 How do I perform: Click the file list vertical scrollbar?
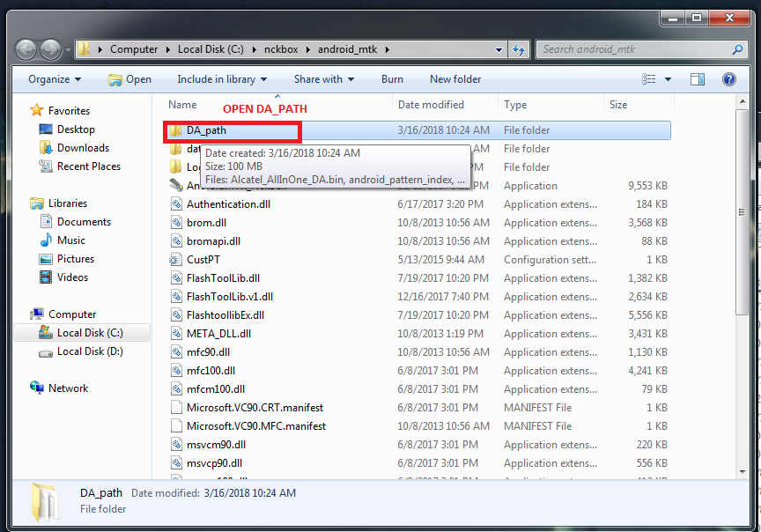(x=742, y=212)
